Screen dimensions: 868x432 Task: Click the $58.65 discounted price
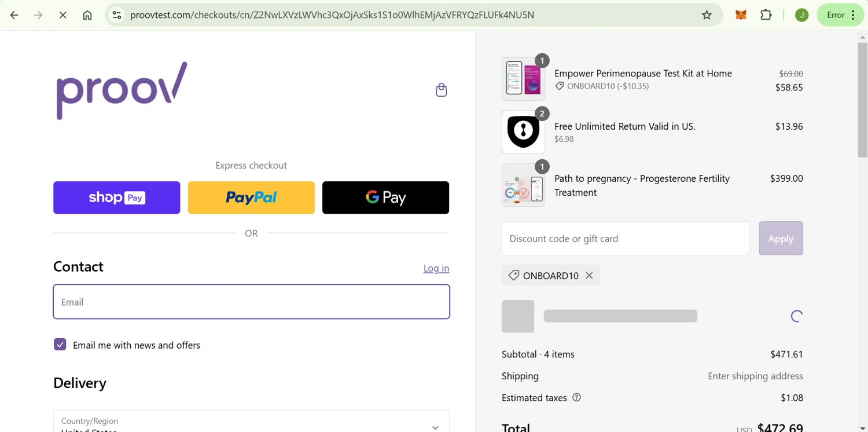click(789, 87)
